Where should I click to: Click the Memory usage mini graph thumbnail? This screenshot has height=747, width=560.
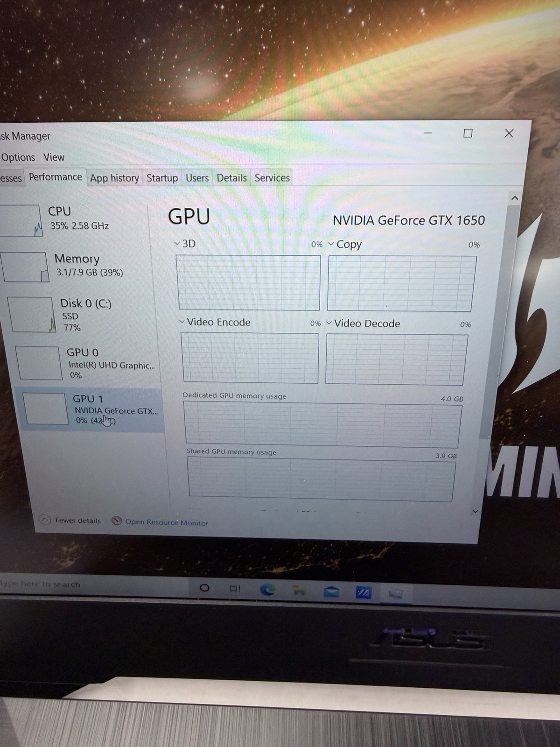pos(25,267)
